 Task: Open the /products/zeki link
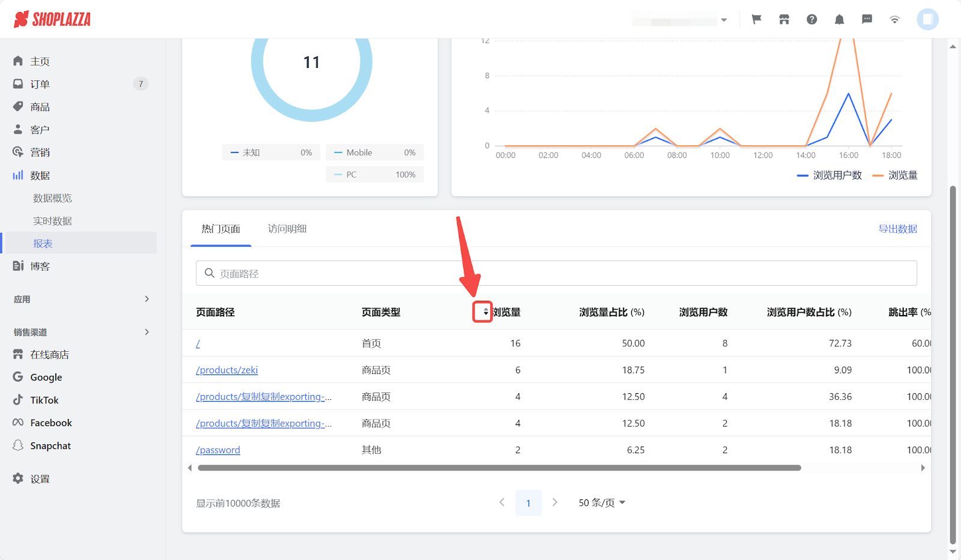coord(226,370)
